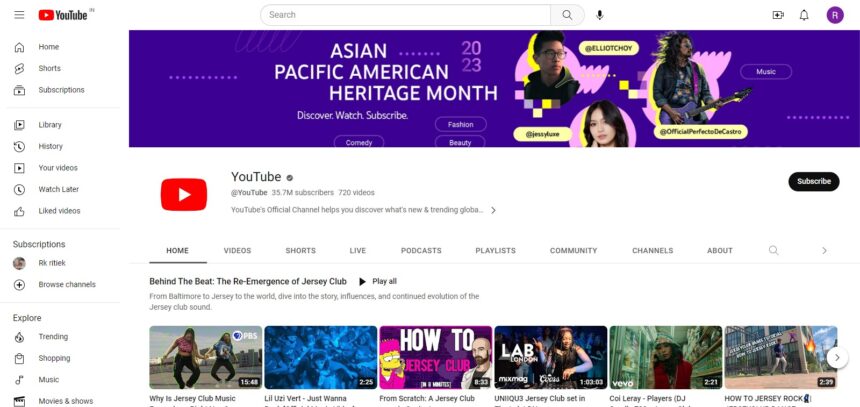Open Lil Uzi Vert Just Wanna thumbnail
The height and width of the screenshot is (407, 860).
(x=321, y=357)
